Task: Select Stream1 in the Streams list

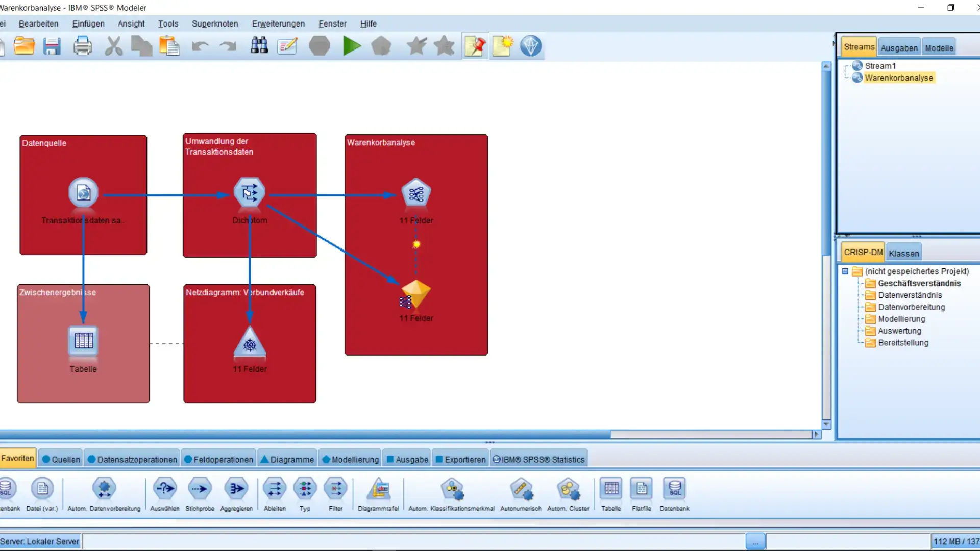Action: click(880, 66)
